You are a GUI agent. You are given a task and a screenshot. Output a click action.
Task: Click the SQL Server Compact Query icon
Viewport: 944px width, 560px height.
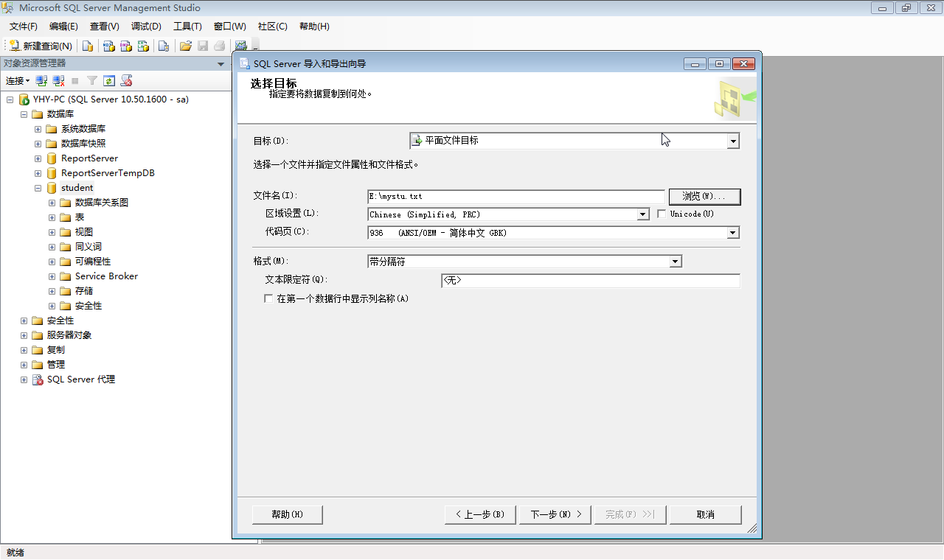coord(164,46)
